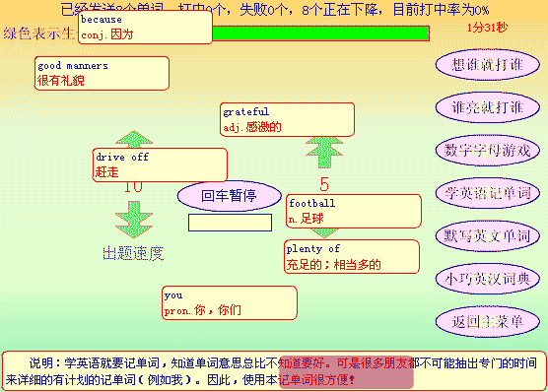Open the 小巧英汉词典 dictionary

[x=488, y=279]
